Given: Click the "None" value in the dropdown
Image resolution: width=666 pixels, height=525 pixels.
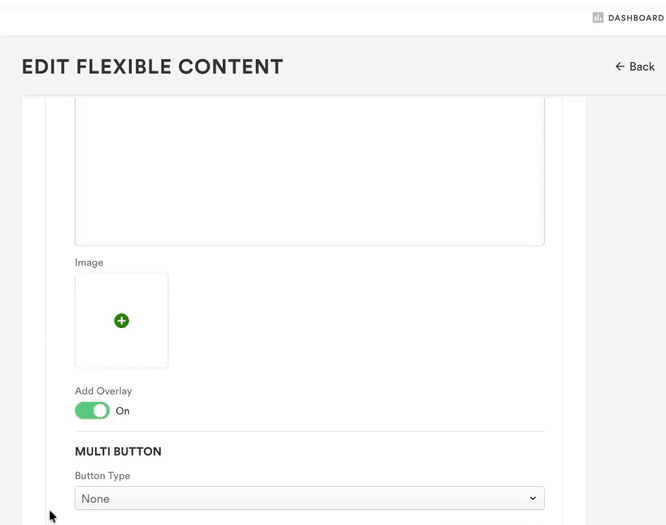Looking at the screenshot, I should click(x=96, y=499).
